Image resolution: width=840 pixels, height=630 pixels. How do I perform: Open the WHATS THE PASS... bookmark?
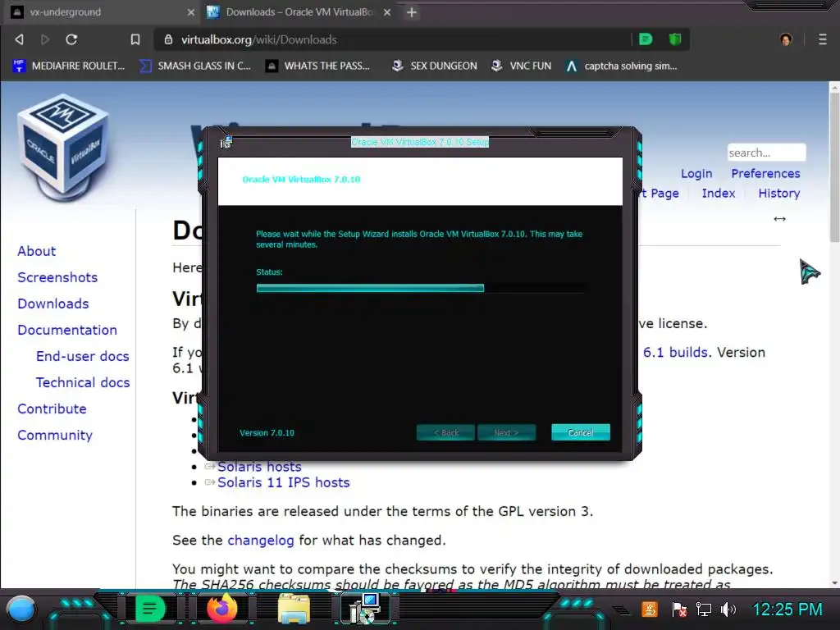click(318, 66)
